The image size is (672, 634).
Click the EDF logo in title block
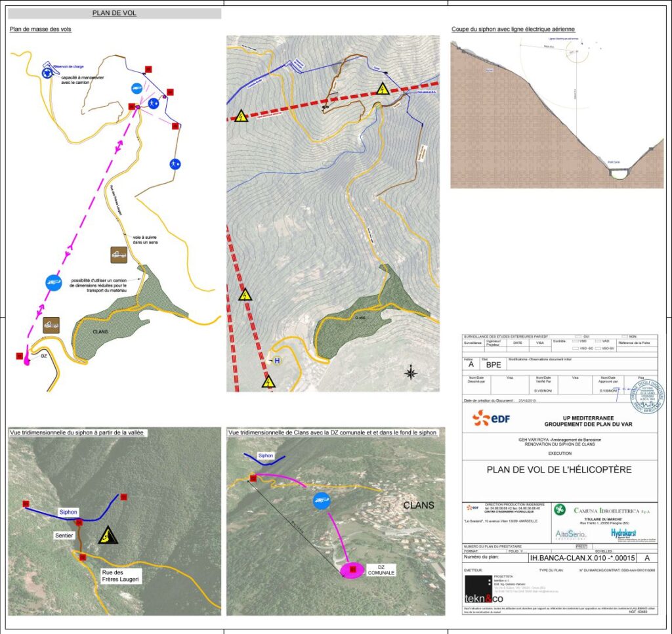point(491,418)
